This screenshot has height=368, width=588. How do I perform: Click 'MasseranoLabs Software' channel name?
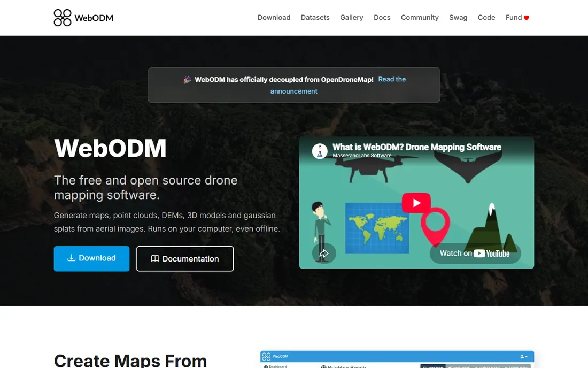pos(362,155)
